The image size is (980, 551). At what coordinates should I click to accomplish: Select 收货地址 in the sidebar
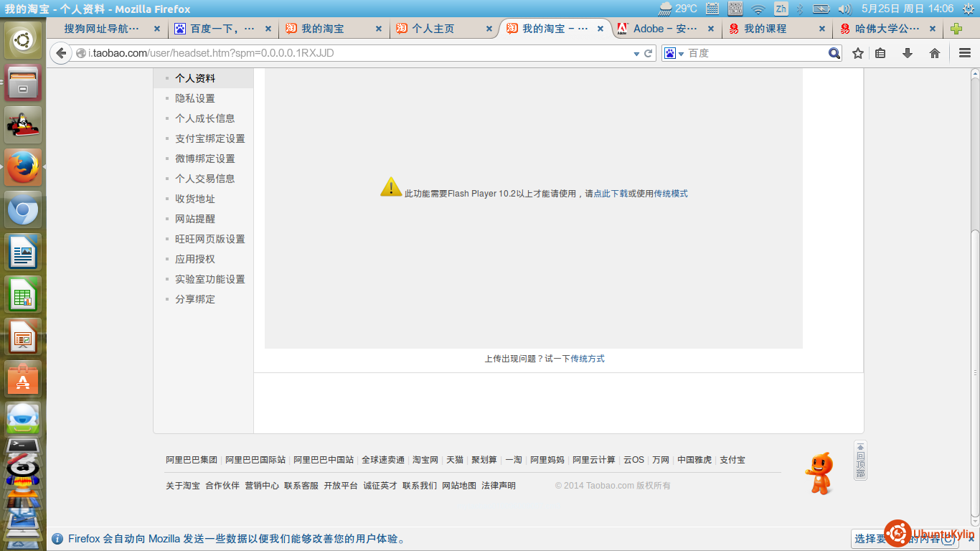tap(195, 199)
